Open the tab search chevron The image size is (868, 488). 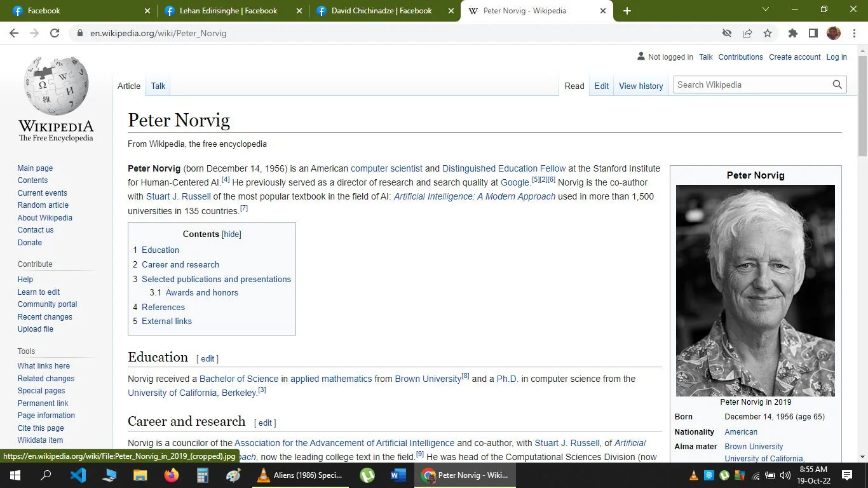pyautogui.click(x=766, y=10)
